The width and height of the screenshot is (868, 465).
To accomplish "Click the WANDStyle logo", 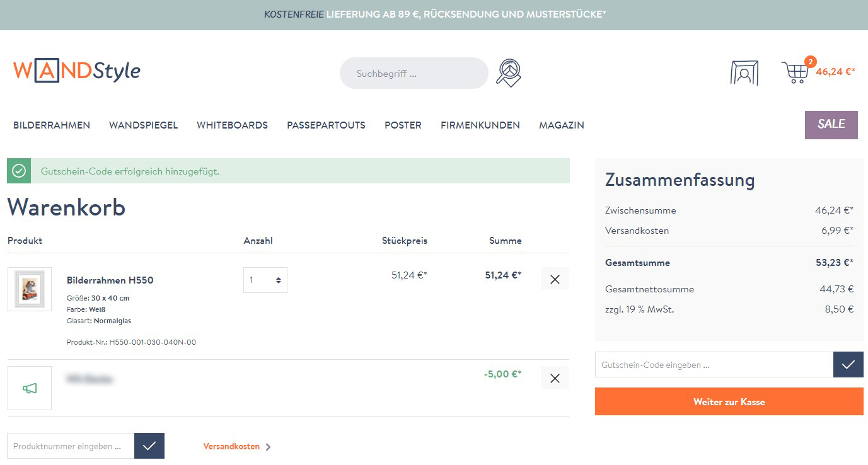I will tap(76, 71).
